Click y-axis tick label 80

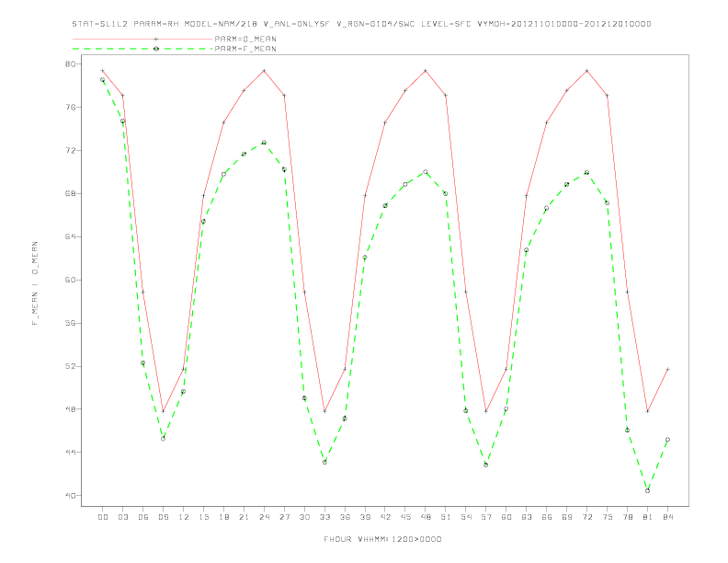70,64
